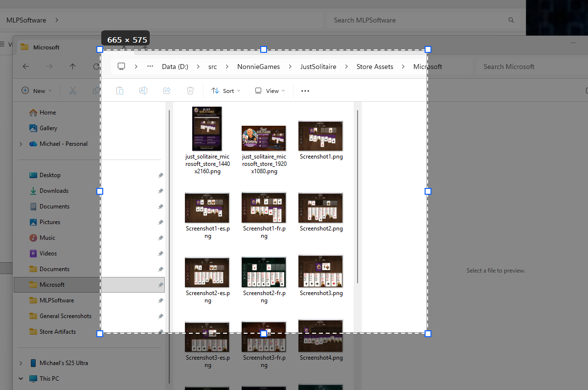Click the Share toolbar icon
The height and width of the screenshot is (390, 588).
coord(167,91)
